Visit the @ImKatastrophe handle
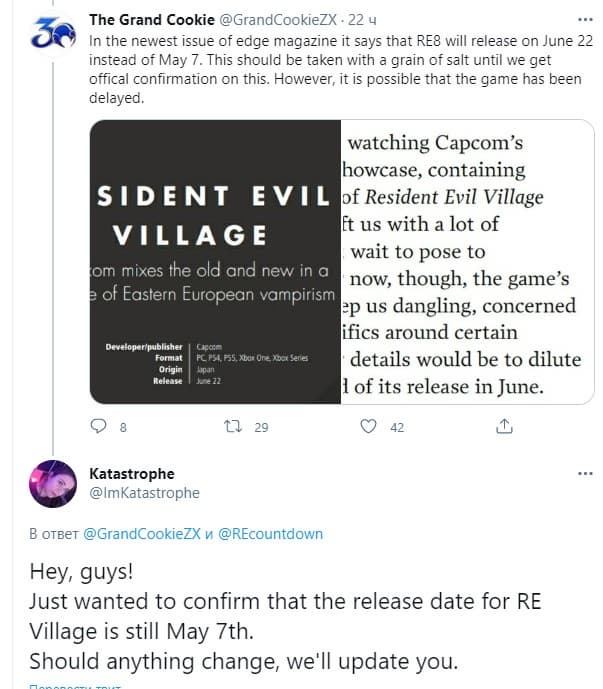The height and width of the screenshot is (689, 603). [x=144, y=492]
